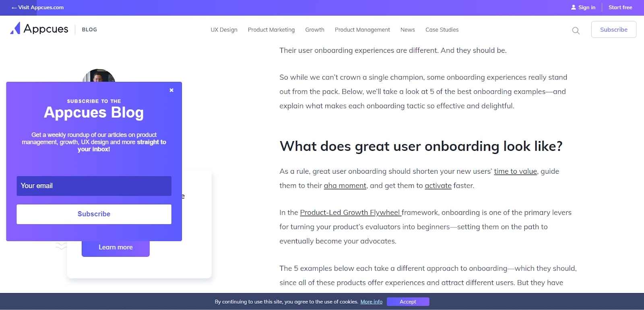The height and width of the screenshot is (310, 644).
Task: Click the Appcues logo
Action: (x=39, y=29)
